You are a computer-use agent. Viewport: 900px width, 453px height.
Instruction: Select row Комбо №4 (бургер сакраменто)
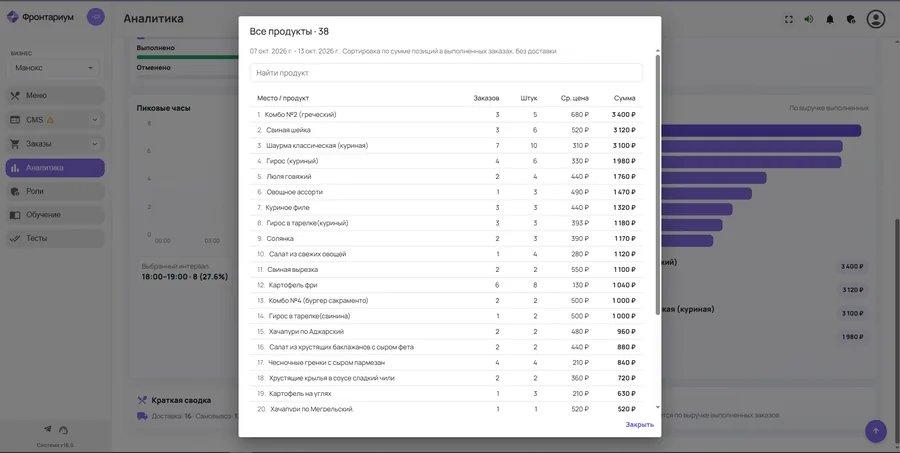click(x=447, y=300)
